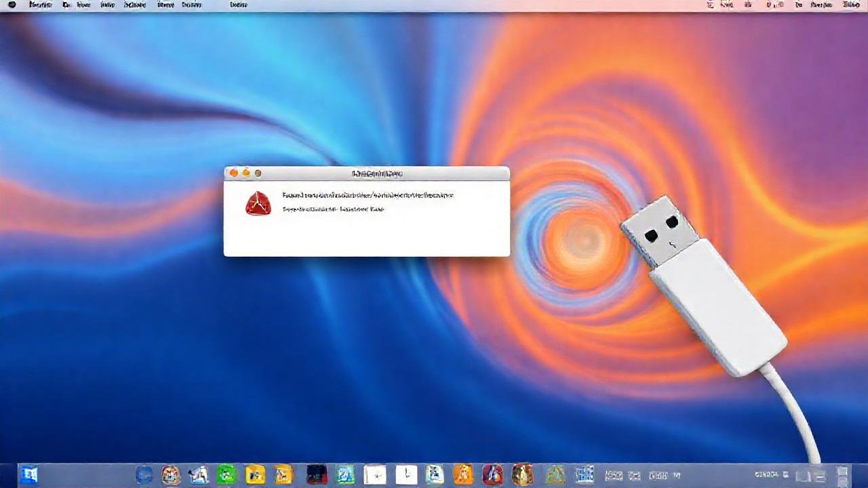
Task: Select the maroon utility icon in the Dock
Action: pyautogui.click(x=492, y=474)
